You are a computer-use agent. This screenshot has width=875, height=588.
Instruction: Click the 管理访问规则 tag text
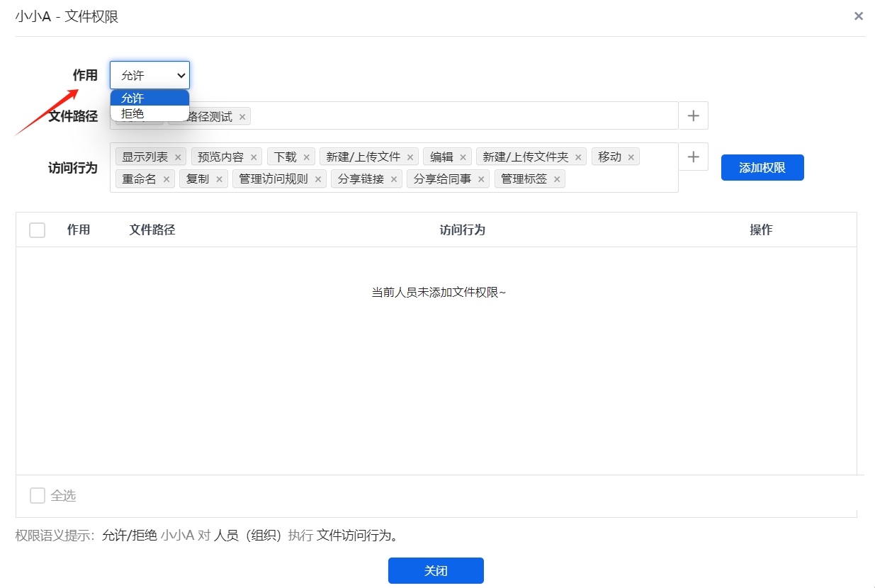coord(273,179)
